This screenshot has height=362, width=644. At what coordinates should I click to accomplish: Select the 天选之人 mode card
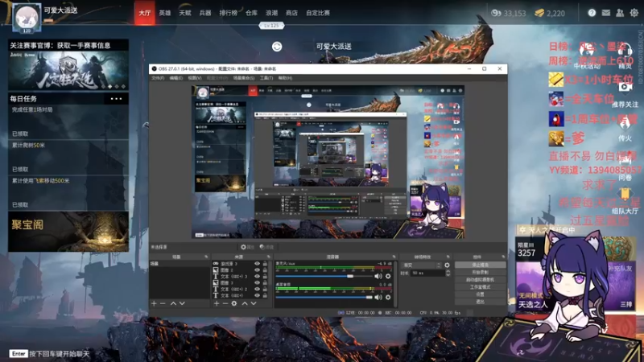click(x=533, y=286)
